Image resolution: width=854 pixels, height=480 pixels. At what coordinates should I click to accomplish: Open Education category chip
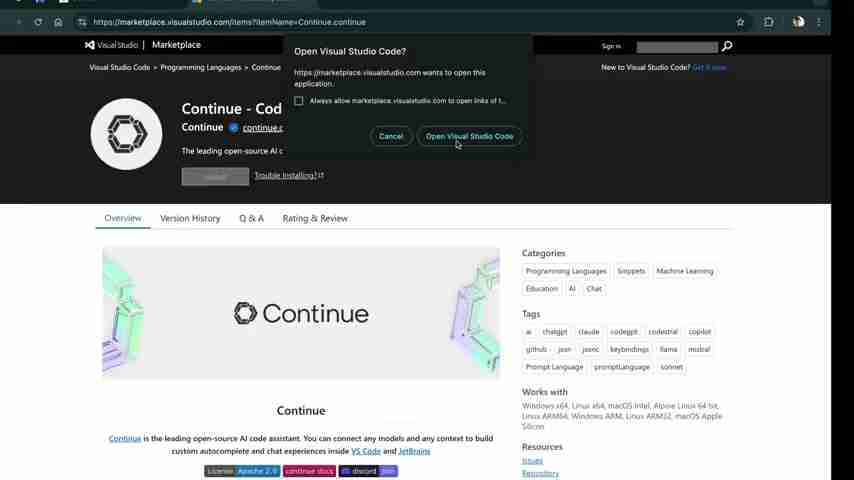coord(542,289)
